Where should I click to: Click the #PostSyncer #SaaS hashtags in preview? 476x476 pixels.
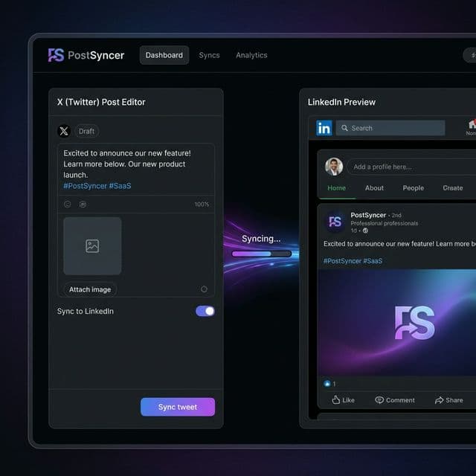click(x=353, y=261)
